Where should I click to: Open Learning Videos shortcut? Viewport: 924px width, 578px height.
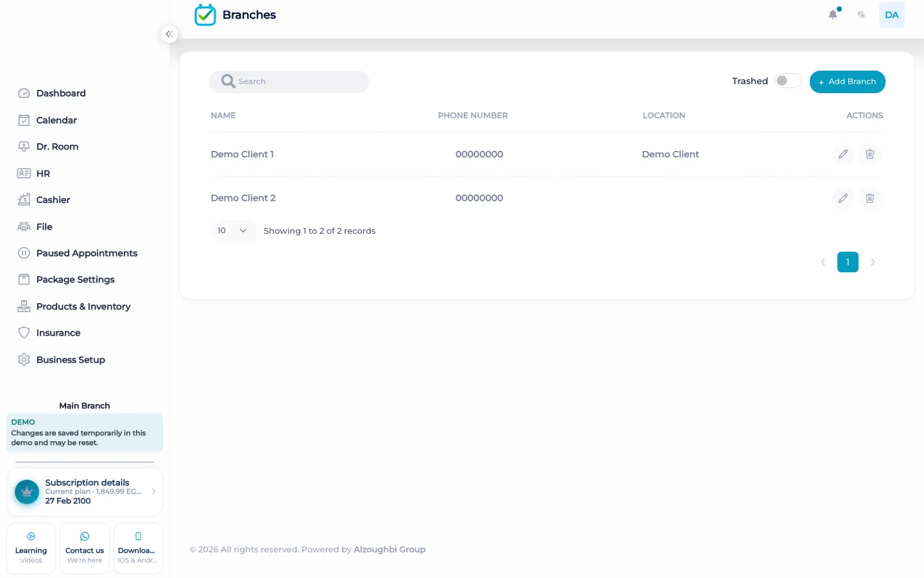[x=31, y=548]
